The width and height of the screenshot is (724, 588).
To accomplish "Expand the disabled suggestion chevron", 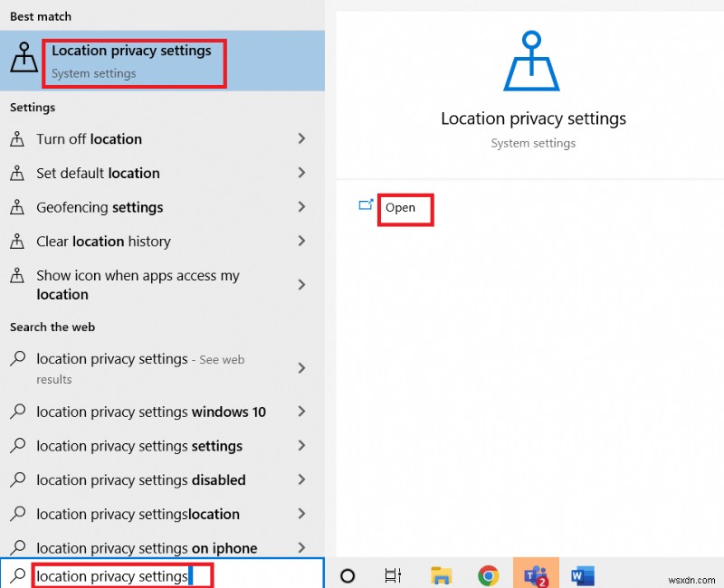I will [x=301, y=479].
